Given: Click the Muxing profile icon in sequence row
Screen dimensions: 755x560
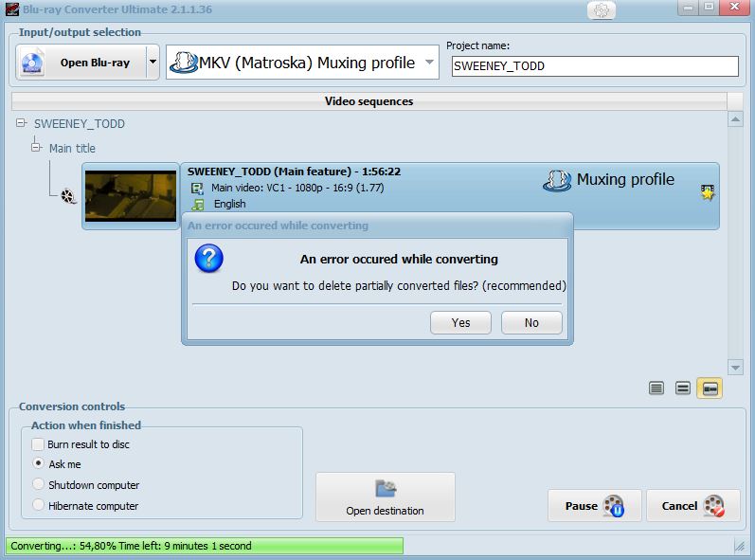Looking at the screenshot, I should coord(558,181).
